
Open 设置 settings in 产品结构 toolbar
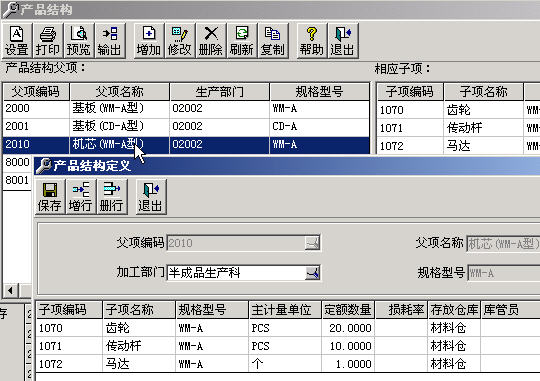17,41
